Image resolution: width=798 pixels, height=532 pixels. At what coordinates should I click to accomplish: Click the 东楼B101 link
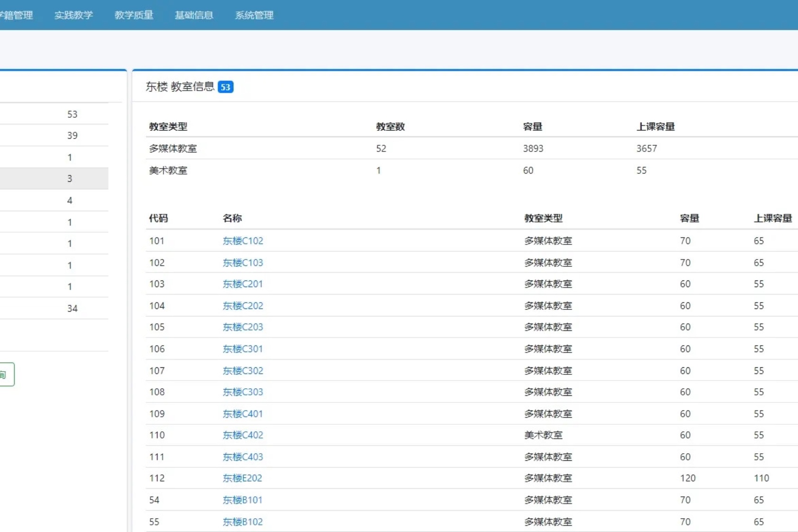[242, 500]
